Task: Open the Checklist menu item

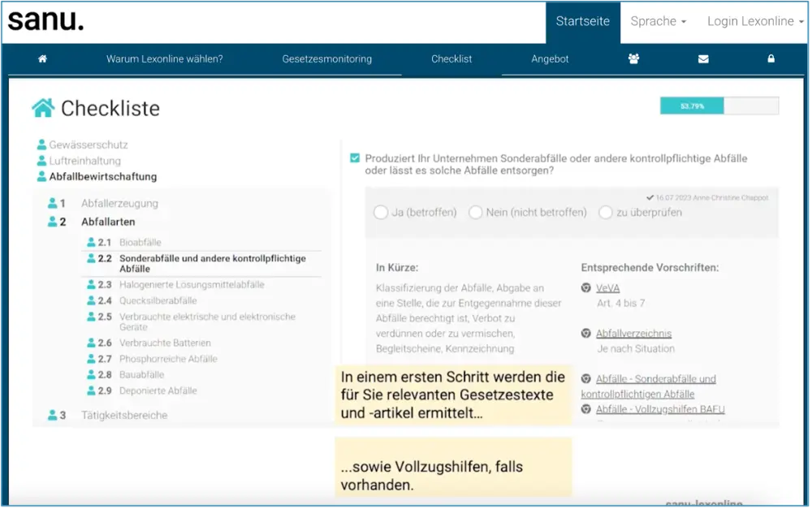Action: click(x=451, y=59)
